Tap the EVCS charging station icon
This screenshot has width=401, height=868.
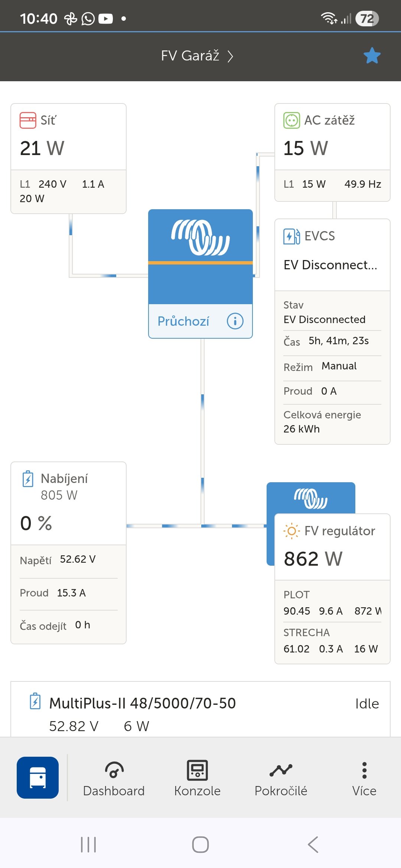(x=291, y=236)
